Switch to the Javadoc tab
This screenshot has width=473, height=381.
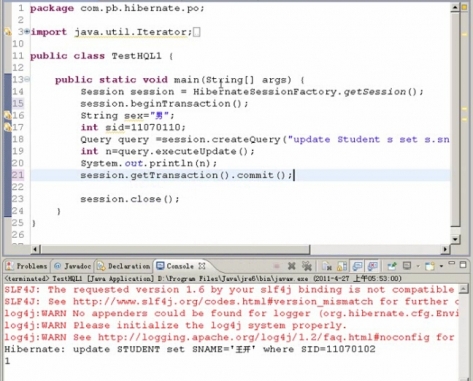coord(73,266)
